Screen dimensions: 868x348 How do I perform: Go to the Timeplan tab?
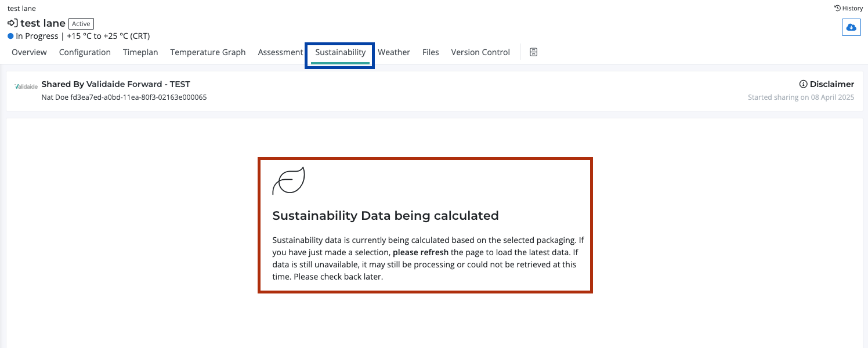140,52
